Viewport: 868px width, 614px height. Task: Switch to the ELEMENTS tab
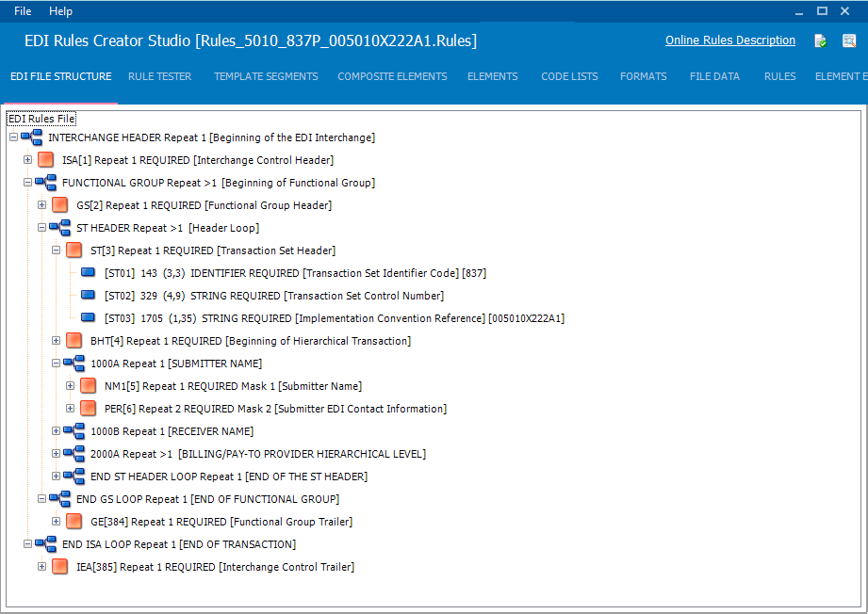point(493,76)
